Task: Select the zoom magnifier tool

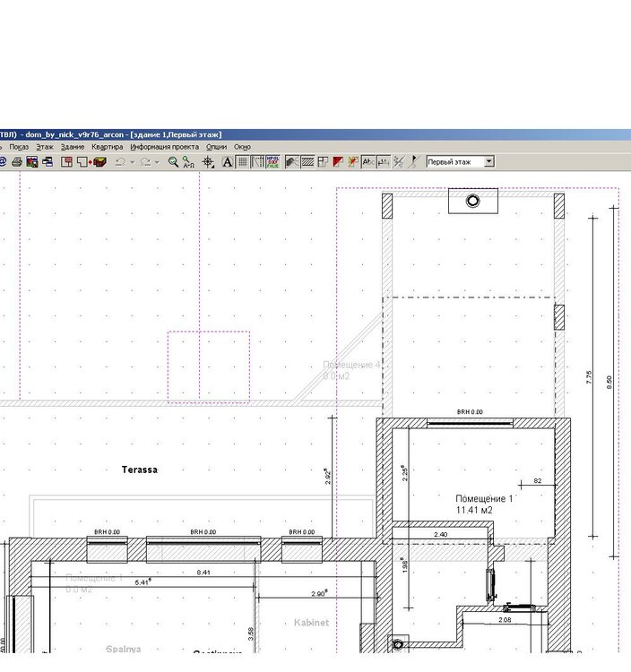Action: coord(173,162)
